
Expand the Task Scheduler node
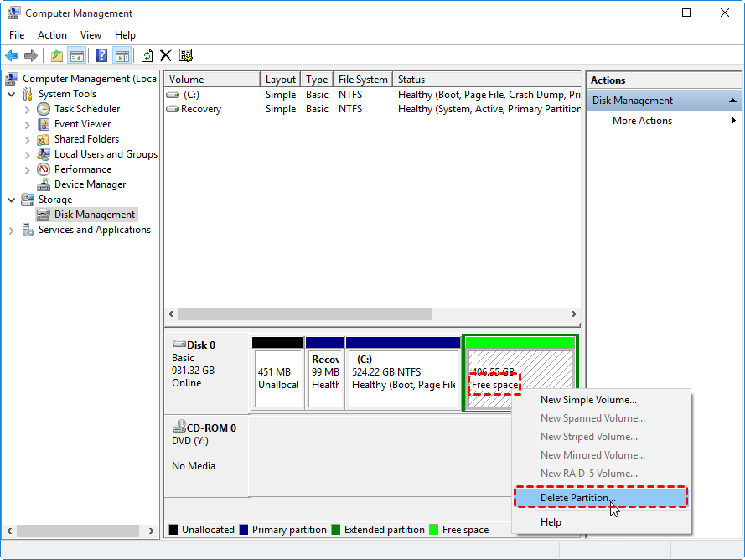click(27, 109)
